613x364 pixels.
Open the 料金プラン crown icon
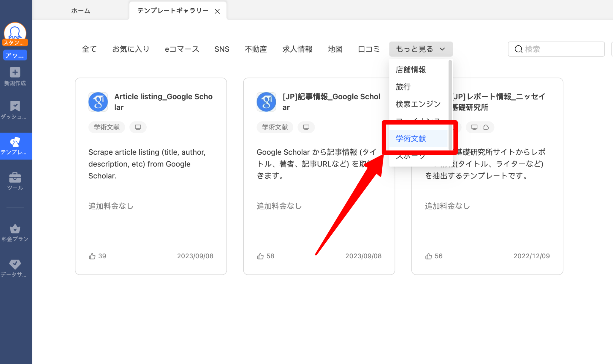tap(15, 229)
